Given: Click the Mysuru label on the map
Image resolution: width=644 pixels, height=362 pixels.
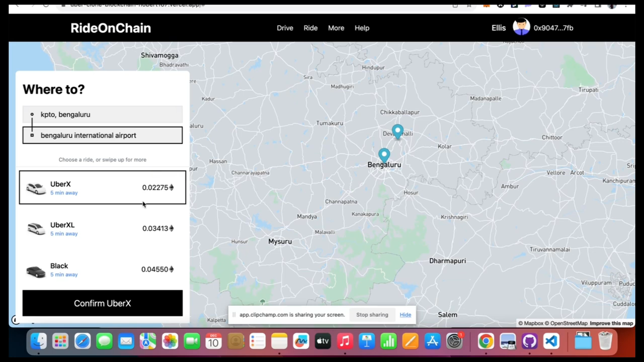Looking at the screenshot, I should [x=280, y=241].
